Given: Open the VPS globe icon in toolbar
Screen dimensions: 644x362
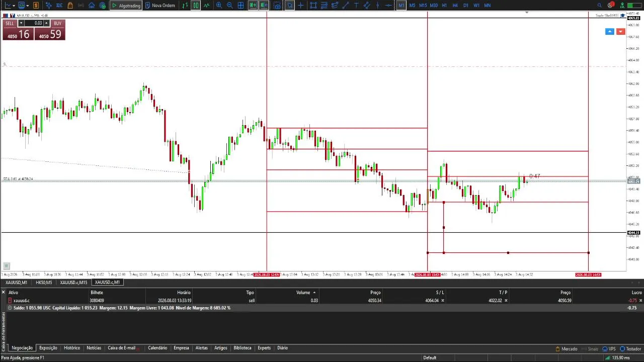Looking at the screenshot, I should click(x=103, y=5).
